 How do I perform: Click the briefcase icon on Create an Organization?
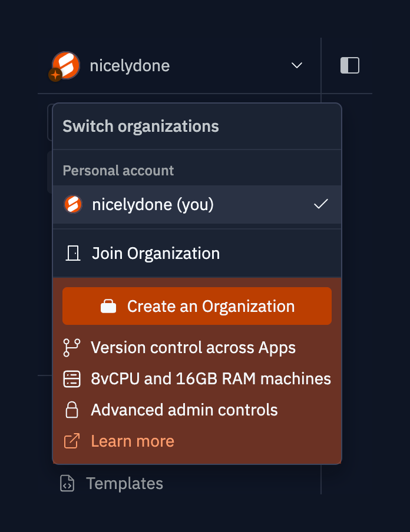[108, 305]
